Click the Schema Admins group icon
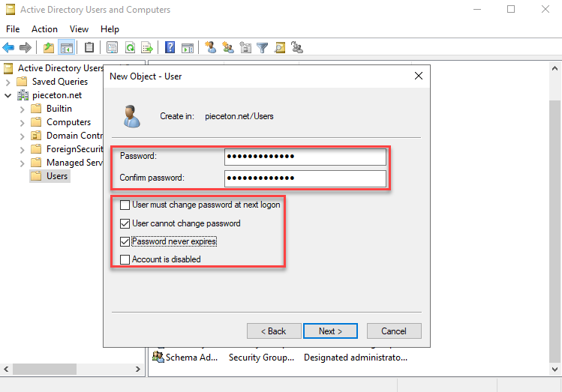Viewport: 562px width, 392px height. (x=158, y=357)
